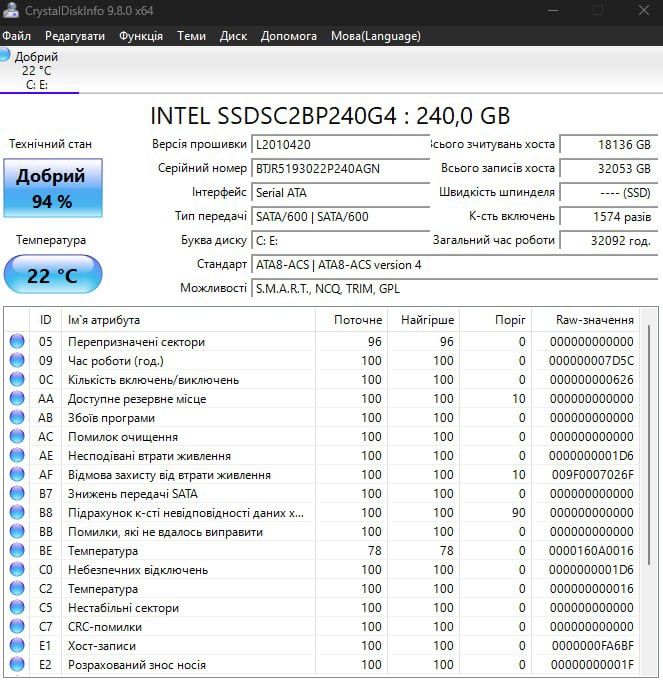Select the CRC-помилки row name
Viewport: 663px width, 683px height.
point(105,627)
